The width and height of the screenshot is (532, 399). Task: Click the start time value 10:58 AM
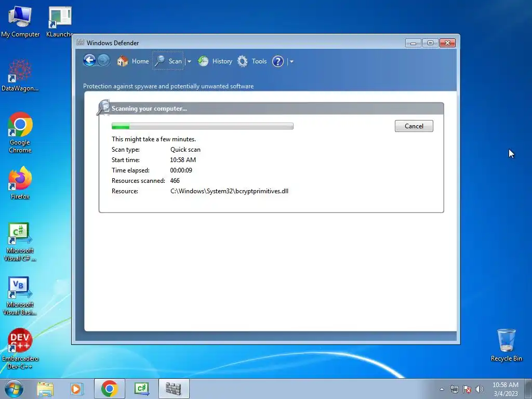[183, 160]
